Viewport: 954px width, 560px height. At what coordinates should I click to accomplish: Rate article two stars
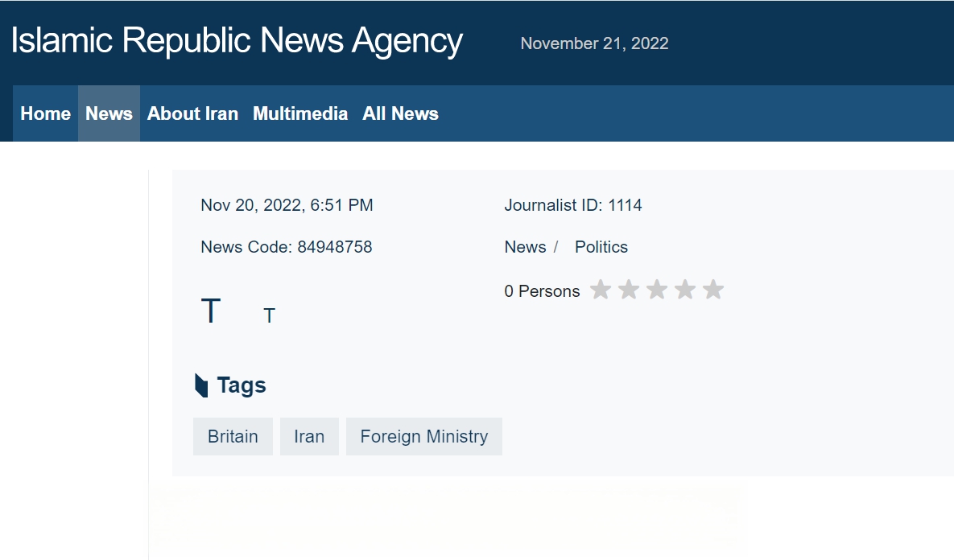(x=629, y=290)
